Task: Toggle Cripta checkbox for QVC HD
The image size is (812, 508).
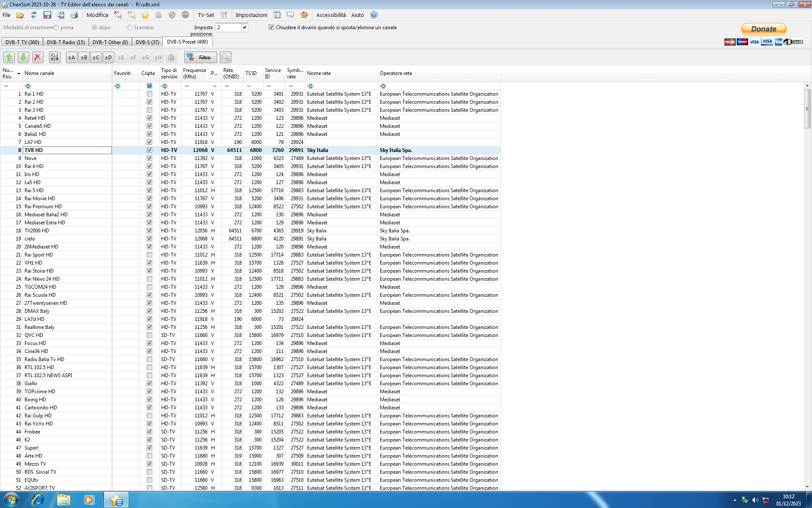Action: (x=149, y=335)
